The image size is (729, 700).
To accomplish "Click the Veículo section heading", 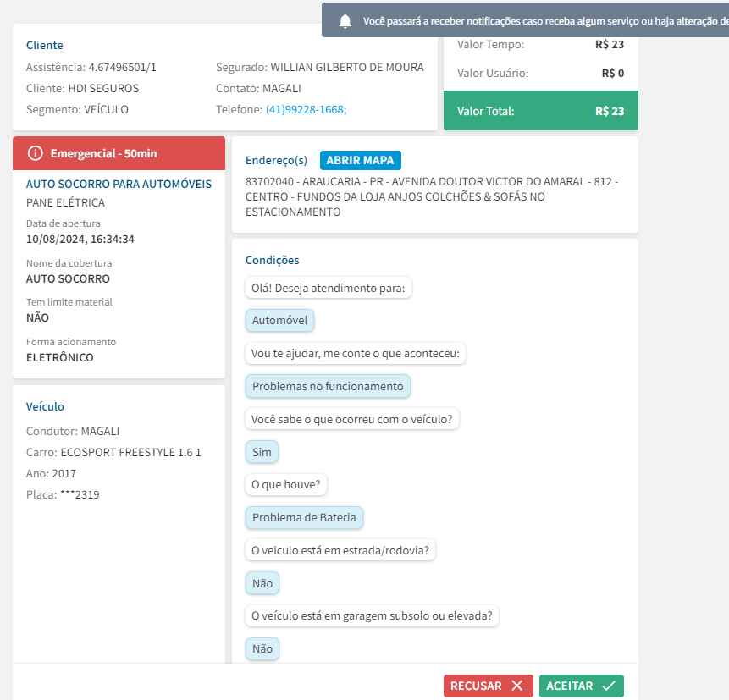I will (45, 406).
